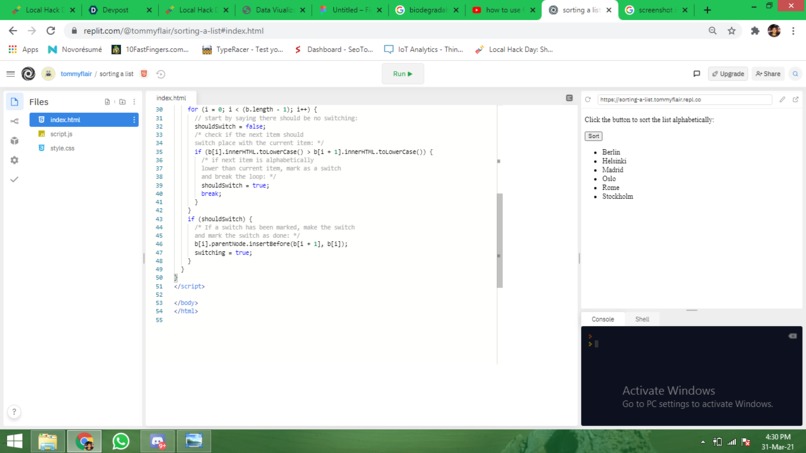Click the sorting a list repl name
This screenshot has width=806, height=453.
[x=116, y=74]
